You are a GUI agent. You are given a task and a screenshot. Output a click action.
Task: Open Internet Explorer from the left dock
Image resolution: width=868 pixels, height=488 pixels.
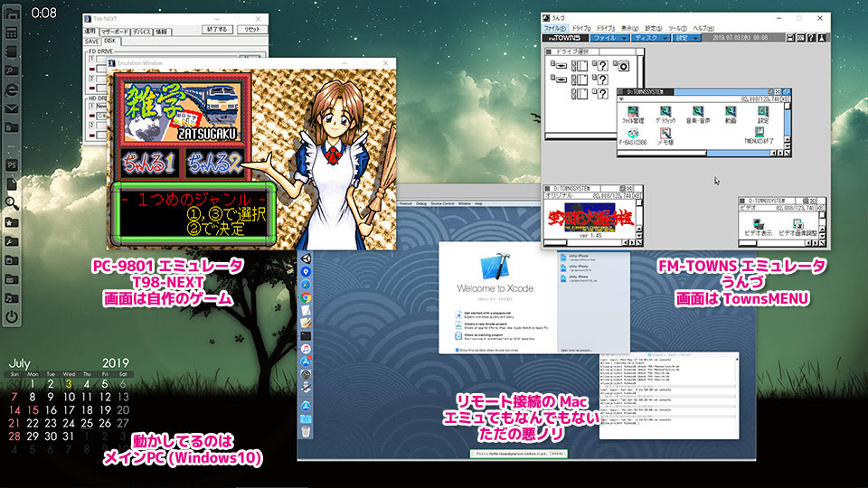pos(11,90)
